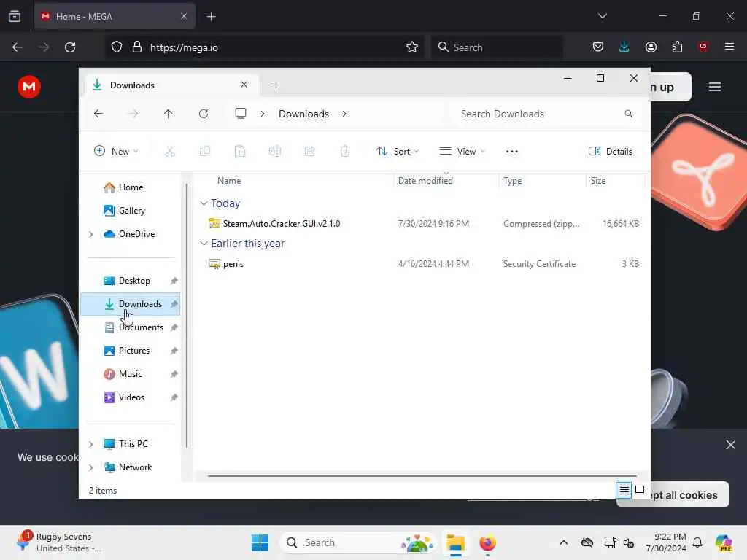The height and width of the screenshot is (560, 747).
Task: Expand the chevron after Downloads in address bar
Action: point(344,114)
